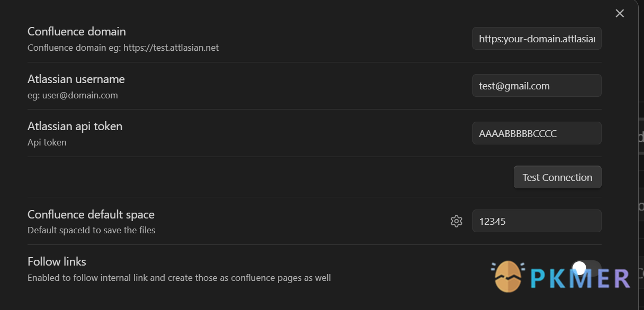The height and width of the screenshot is (310, 644).
Task: Click the 'Follow links' setting title
Action: (57, 262)
